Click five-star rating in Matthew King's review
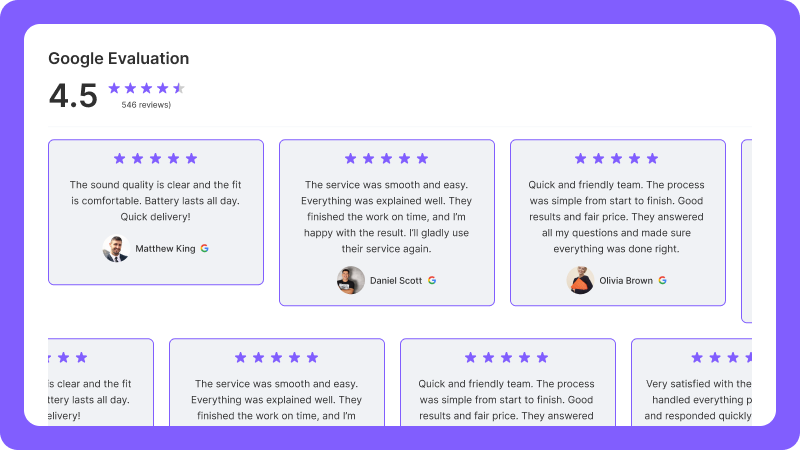This screenshot has height=450, width=800. [156, 158]
